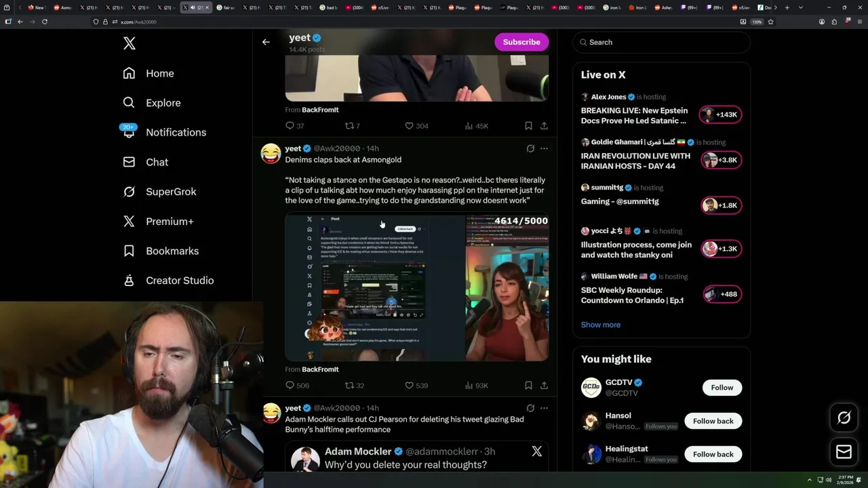The width and height of the screenshot is (868, 488).
Task: Open Home in the sidebar
Action: tap(149, 73)
